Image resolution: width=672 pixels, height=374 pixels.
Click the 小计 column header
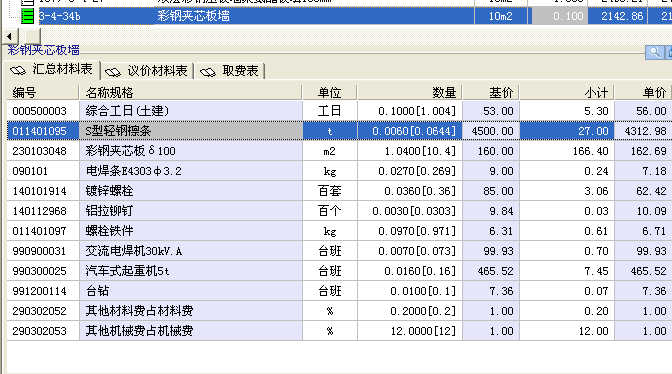pos(567,92)
